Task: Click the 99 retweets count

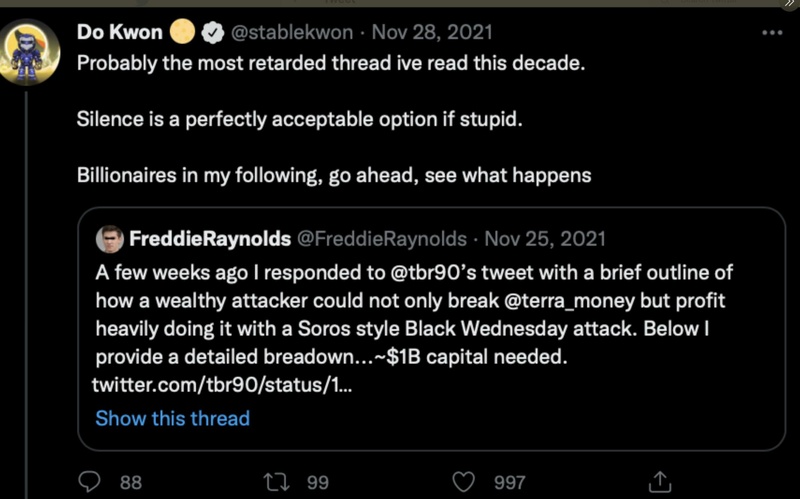Action: click(318, 482)
